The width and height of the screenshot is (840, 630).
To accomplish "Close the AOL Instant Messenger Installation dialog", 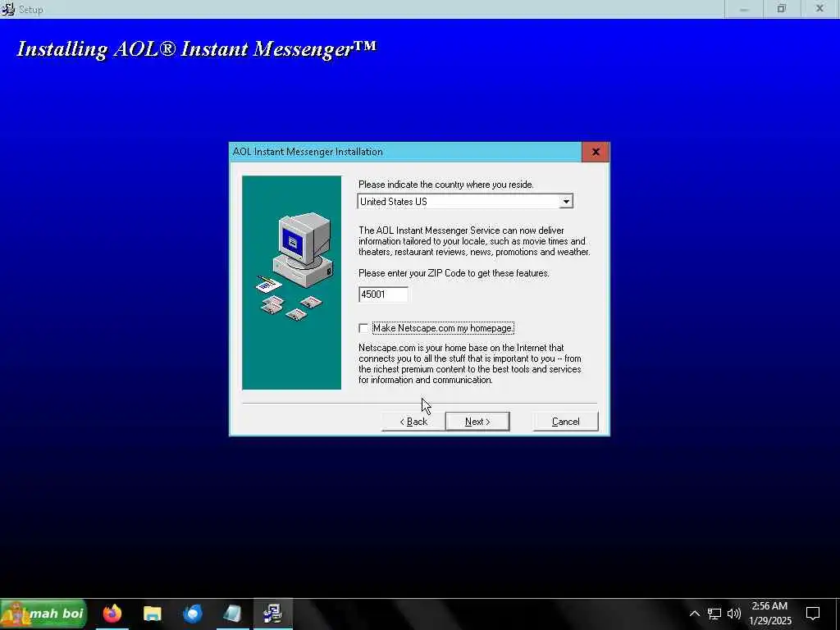I will point(596,152).
